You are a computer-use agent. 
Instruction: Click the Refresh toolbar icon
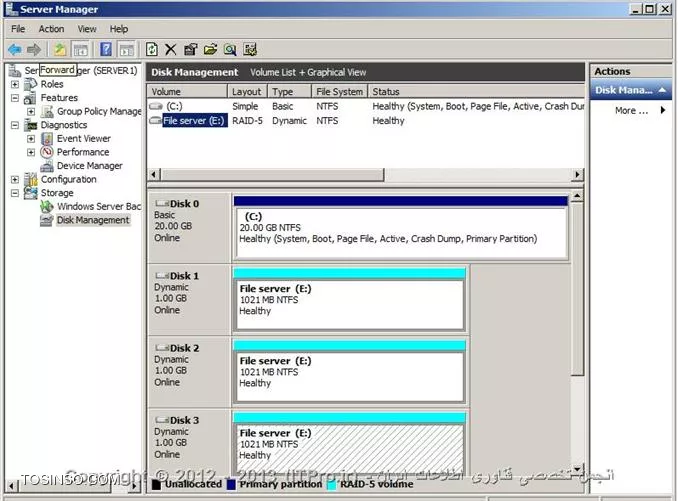coord(151,50)
